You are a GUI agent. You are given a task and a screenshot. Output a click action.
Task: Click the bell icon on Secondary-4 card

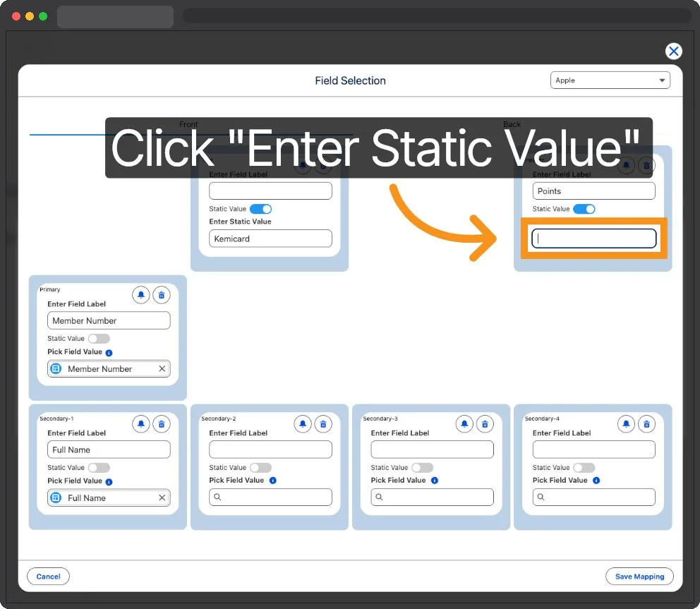626,424
